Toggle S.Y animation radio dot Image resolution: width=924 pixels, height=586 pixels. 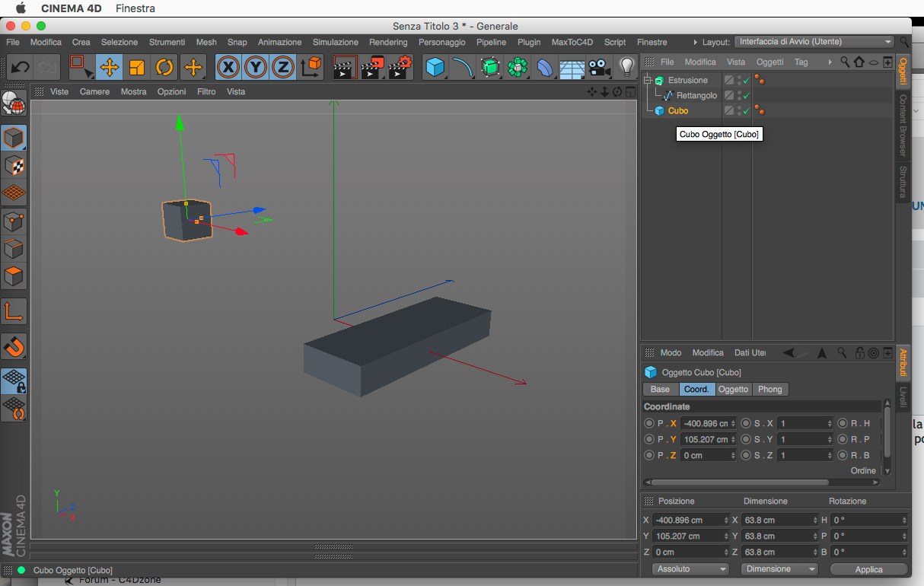tap(746, 439)
